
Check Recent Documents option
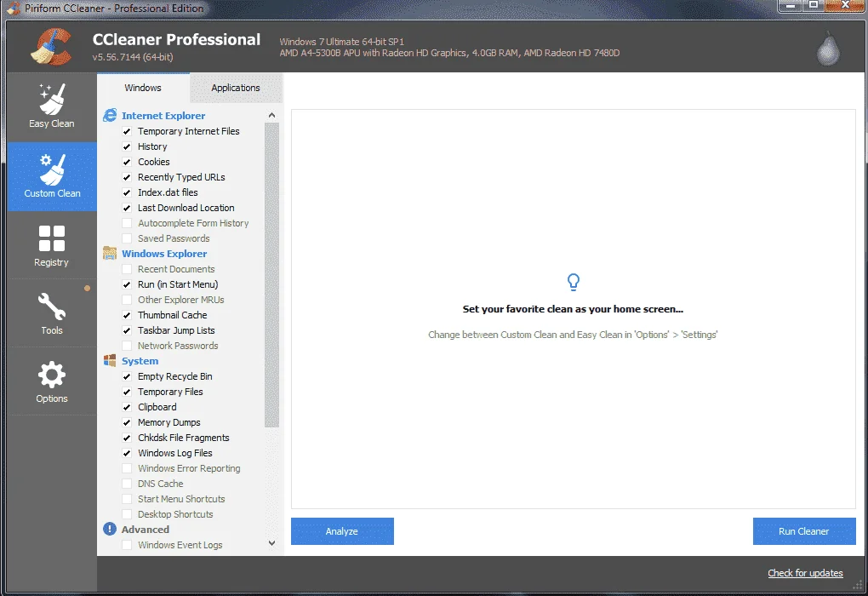point(127,269)
